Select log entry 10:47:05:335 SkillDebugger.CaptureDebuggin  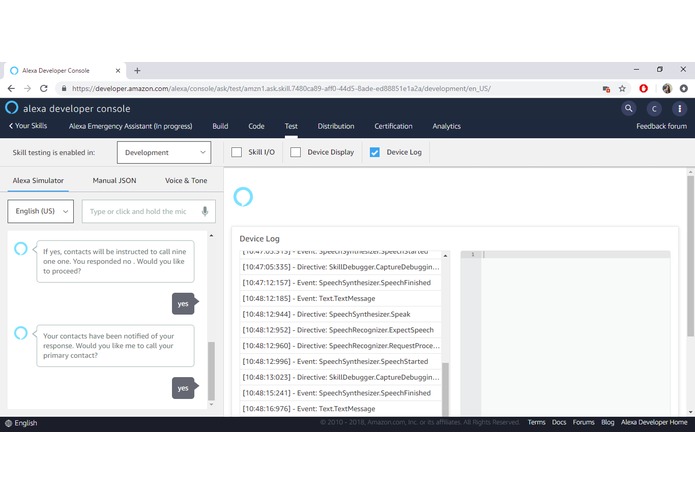[x=340, y=267]
